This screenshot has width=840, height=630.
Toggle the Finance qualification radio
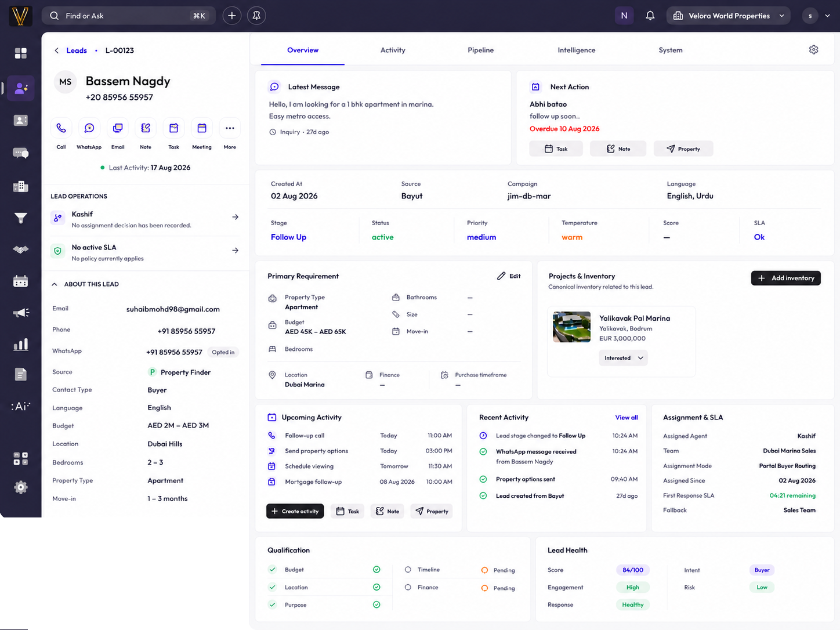pyautogui.click(x=408, y=587)
